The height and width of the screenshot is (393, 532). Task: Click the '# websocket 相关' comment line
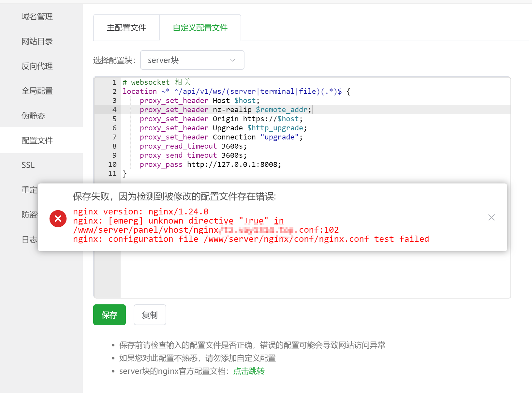pos(157,82)
